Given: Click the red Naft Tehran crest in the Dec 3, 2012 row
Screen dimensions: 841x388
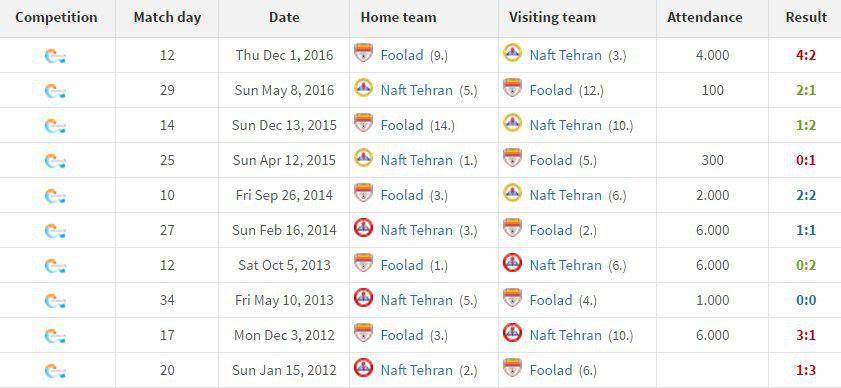Looking at the screenshot, I should (x=512, y=333).
